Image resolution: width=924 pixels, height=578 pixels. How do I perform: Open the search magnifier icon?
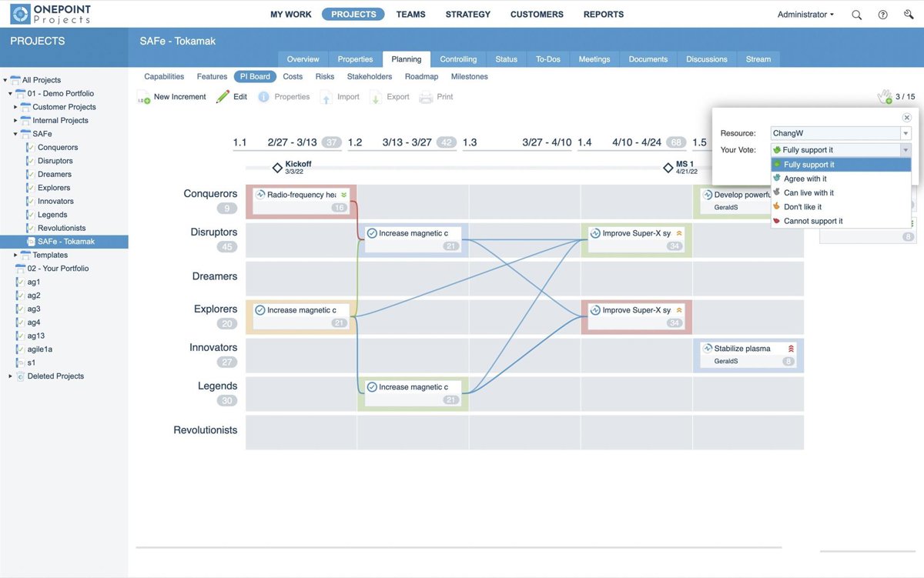pos(856,15)
